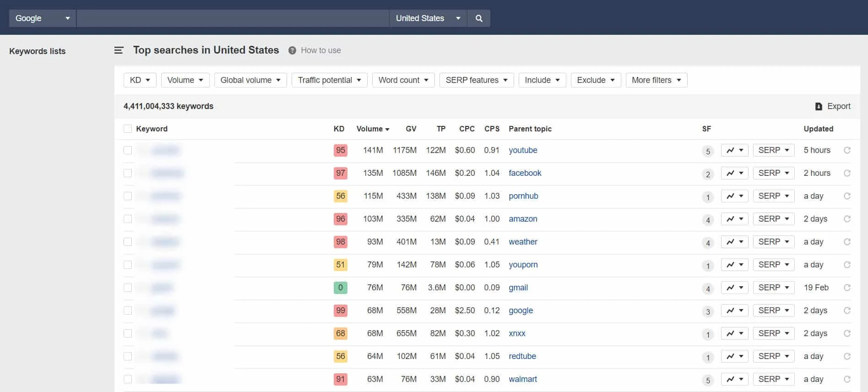
Task: Click the How to use help icon
Action: tap(292, 50)
